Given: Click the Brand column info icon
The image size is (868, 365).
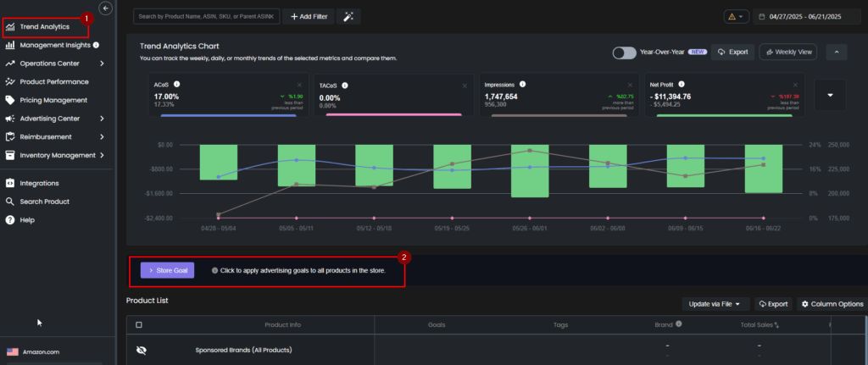Looking at the screenshot, I should 679,324.
